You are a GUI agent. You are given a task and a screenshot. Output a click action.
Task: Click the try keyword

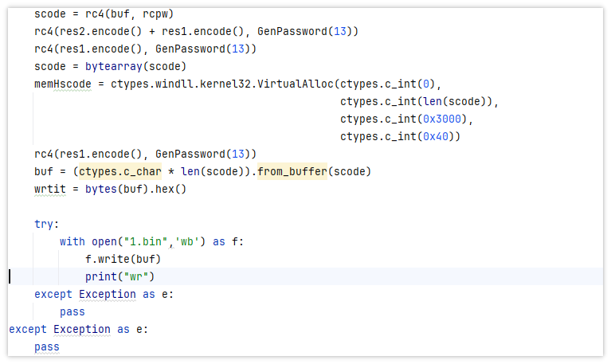pos(46,224)
